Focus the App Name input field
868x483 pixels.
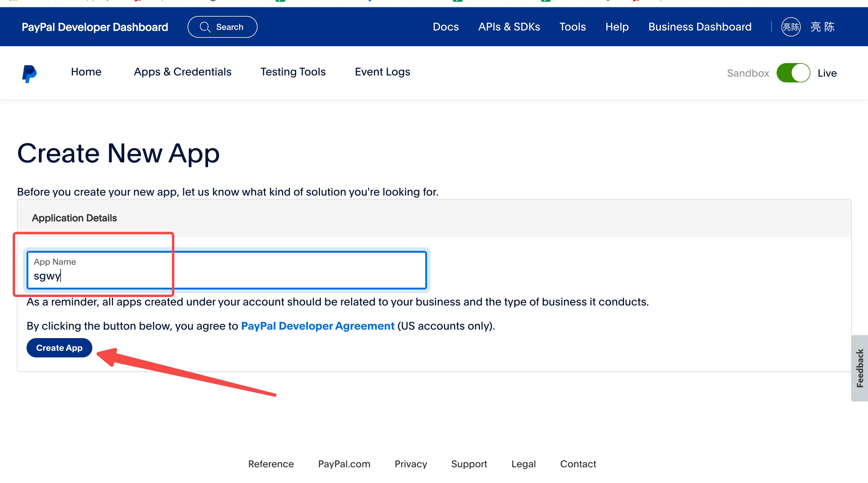click(x=227, y=270)
